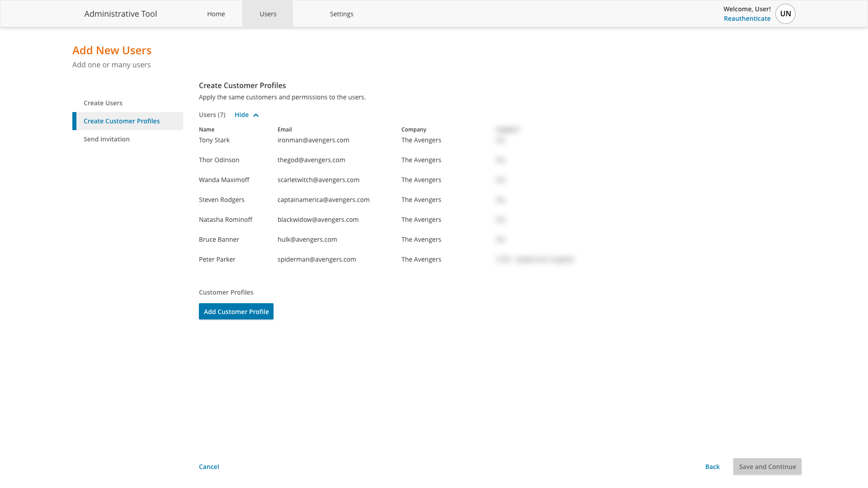868x488 pixels.
Task: Expand the Create Customer Profiles step
Action: [121, 121]
